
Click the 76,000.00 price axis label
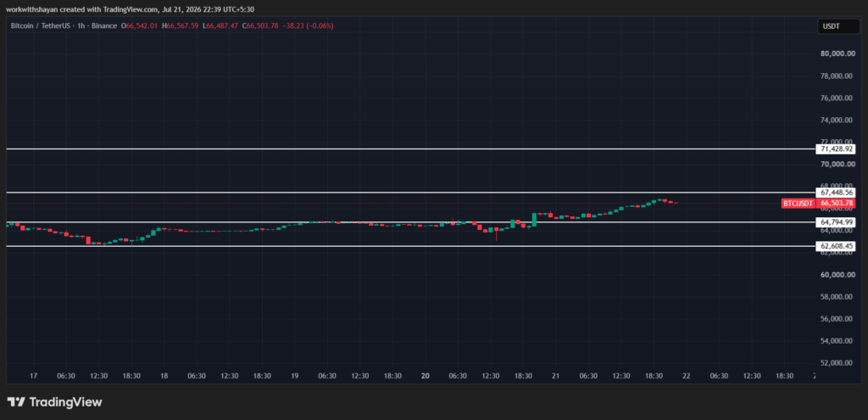pos(836,98)
